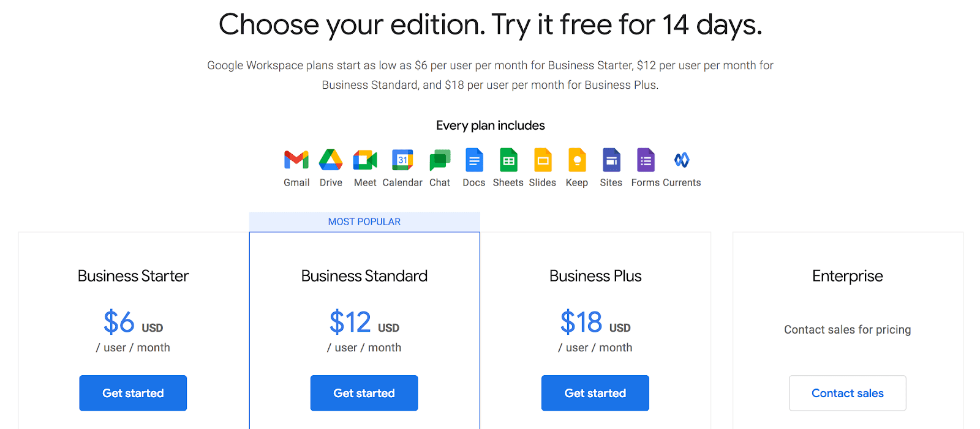Viewport: 980px width, 429px height.
Task: Select the blue Docs icon
Action: tap(474, 160)
